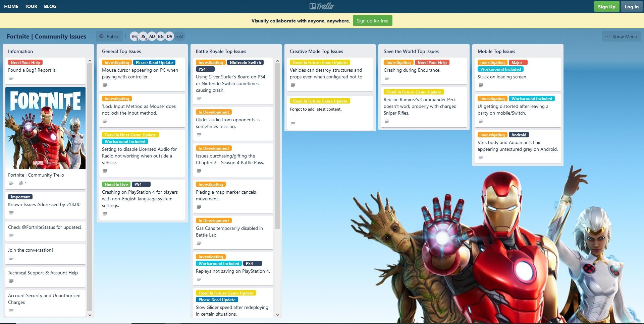Screen dimensions: 644x324
Task: Click the DV member avatar
Action: [169, 37]
